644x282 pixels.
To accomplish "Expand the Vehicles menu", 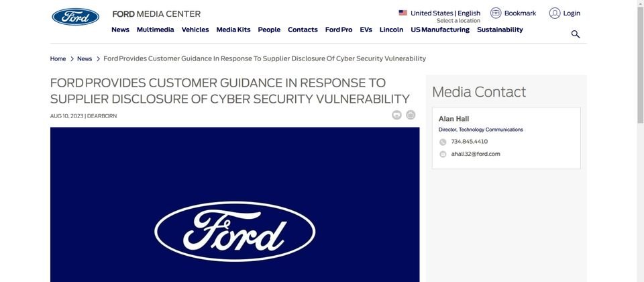I will 195,30.
